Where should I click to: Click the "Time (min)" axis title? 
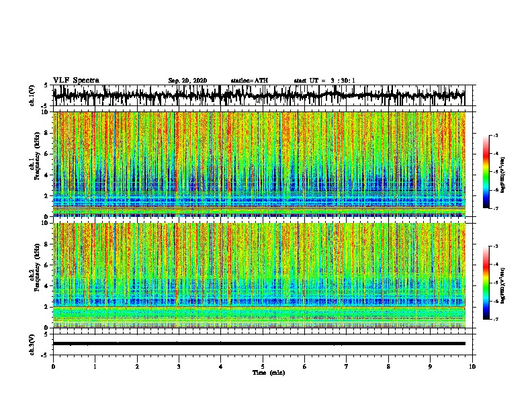tap(269, 373)
